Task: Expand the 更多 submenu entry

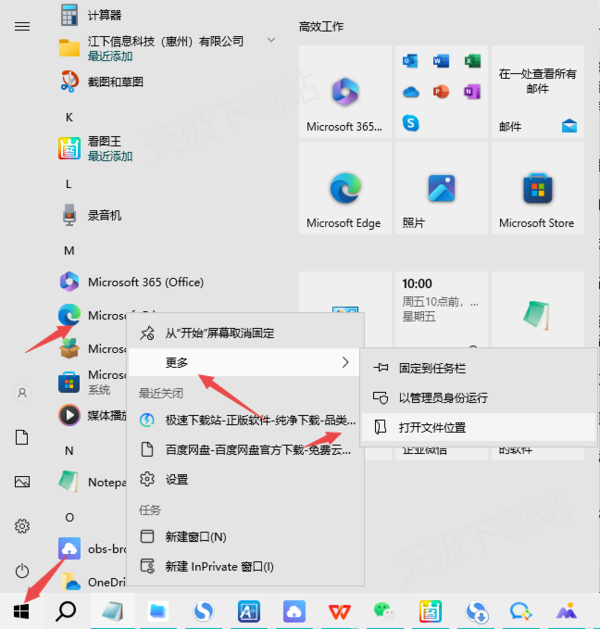Action: tap(245, 362)
